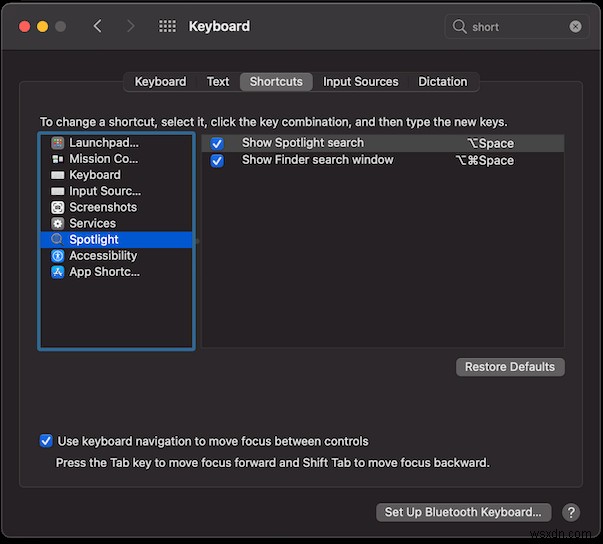Clear the search field with X icon
The width and height of the screenshot is (603, 544).
(x=575, y=27)
